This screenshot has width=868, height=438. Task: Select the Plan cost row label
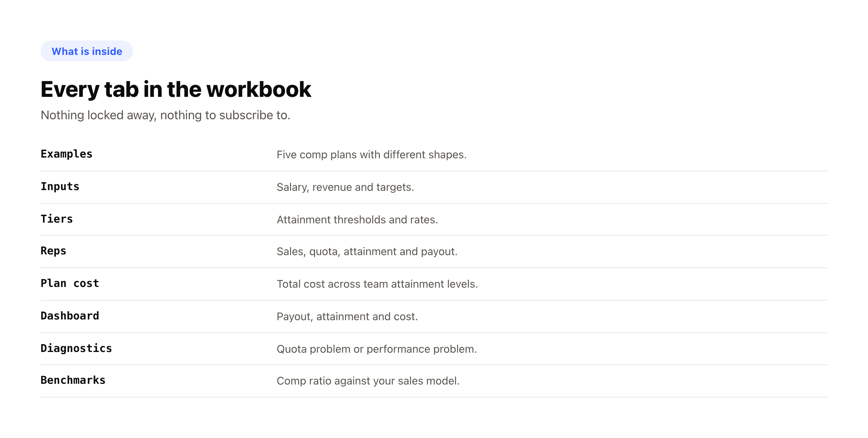click(x=70, y=283)
